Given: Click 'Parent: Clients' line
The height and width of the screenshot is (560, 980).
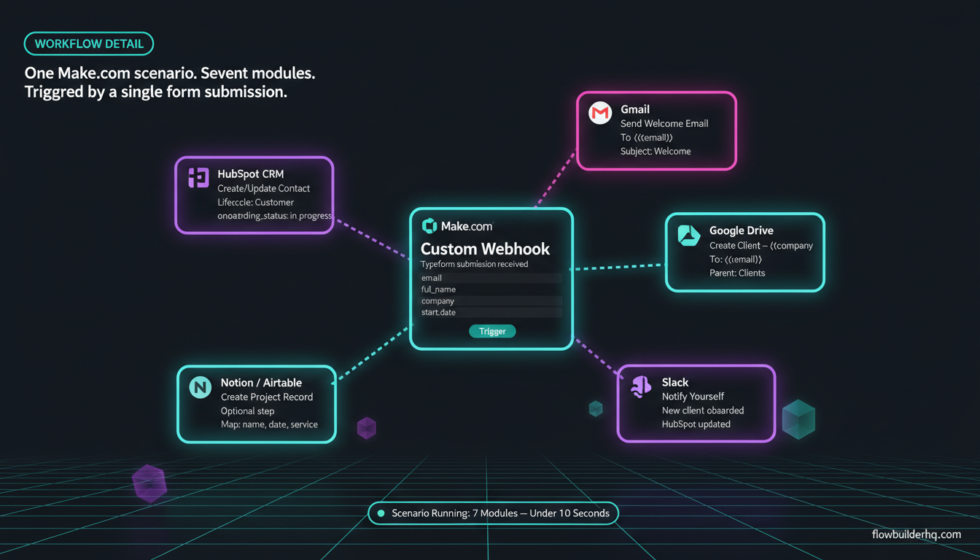Looking at the screenshot, I should [x=737, y=273].
